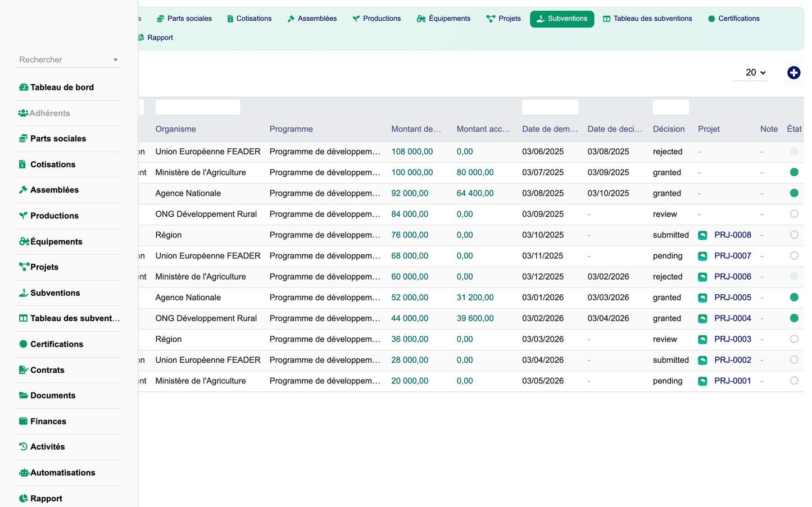Open Tableau de bord in sidebar
Screen dimensions: 812x507
(x=62, y=88)
